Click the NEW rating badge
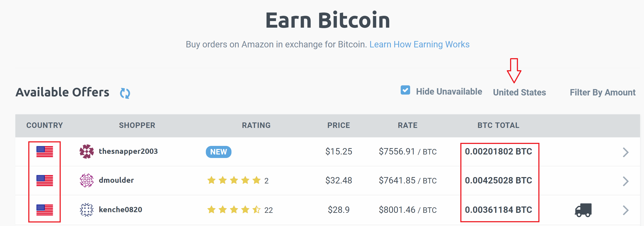This screenshot has height=226, width=644. pos(219,152)
